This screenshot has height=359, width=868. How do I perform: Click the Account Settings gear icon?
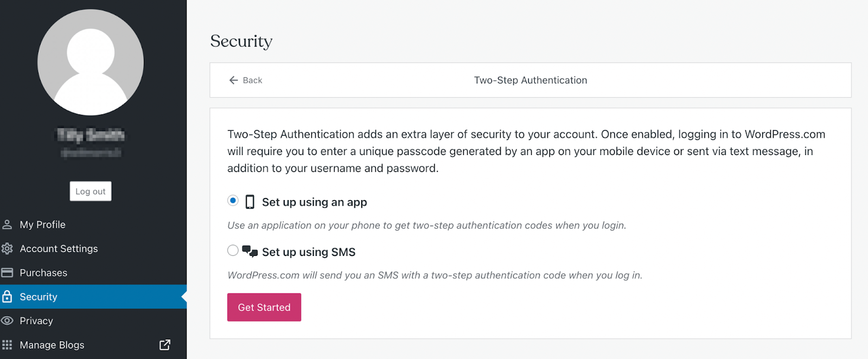point(7,248)
